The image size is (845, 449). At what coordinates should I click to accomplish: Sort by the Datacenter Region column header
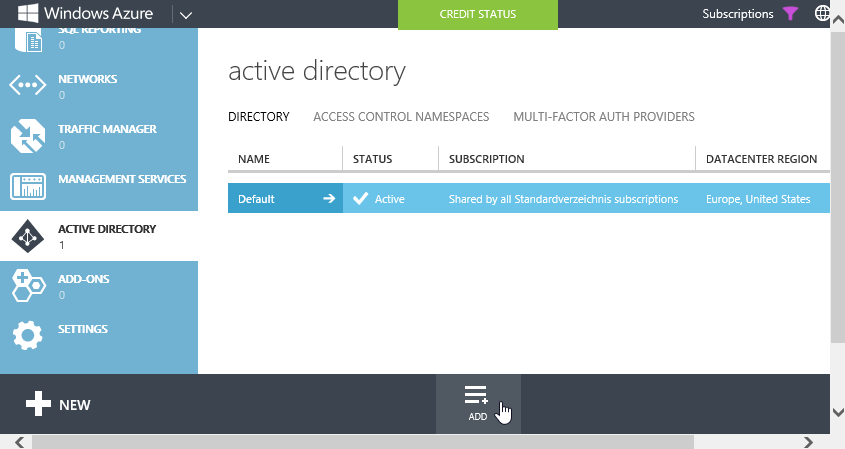pyautogui.click(x=761, y=159)
